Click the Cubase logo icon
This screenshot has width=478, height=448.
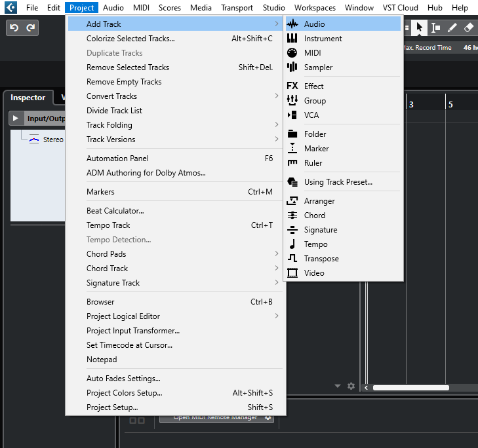coord(10,7)
